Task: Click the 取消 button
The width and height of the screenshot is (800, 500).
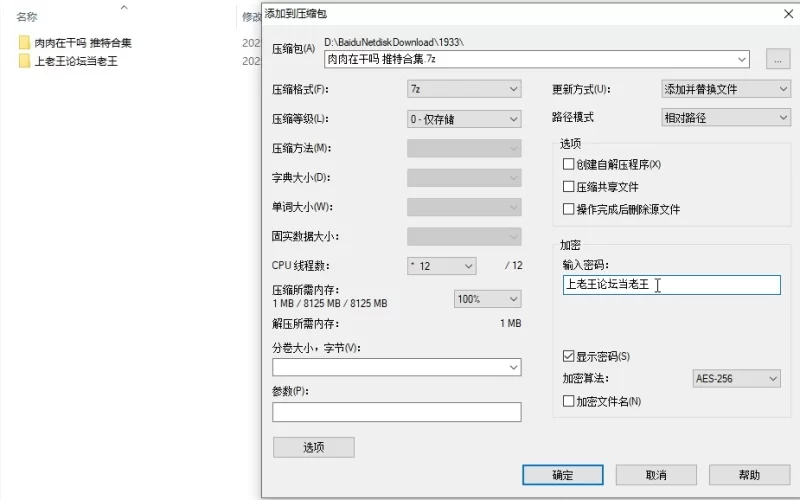Action: click(x=656, y=475)
